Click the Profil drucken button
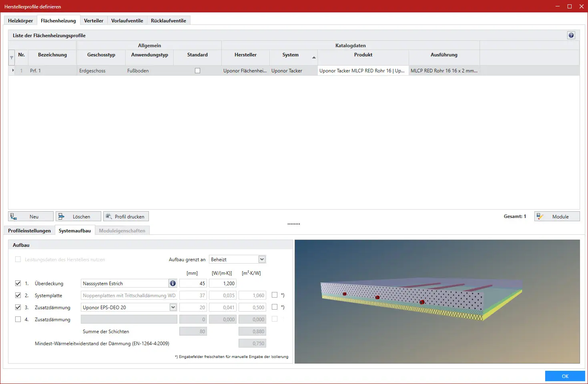Viewport: 588px width, 384px height. click(x=126, y=216)
